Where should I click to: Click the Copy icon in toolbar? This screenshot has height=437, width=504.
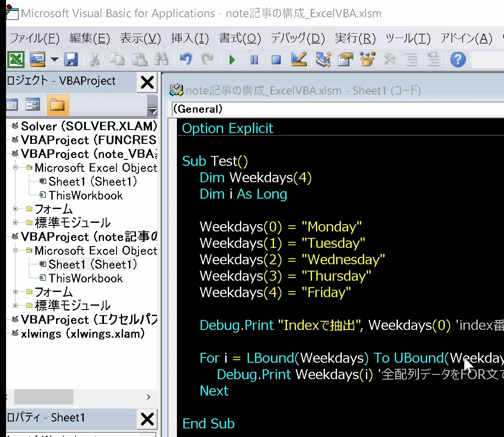pos(117,60)
